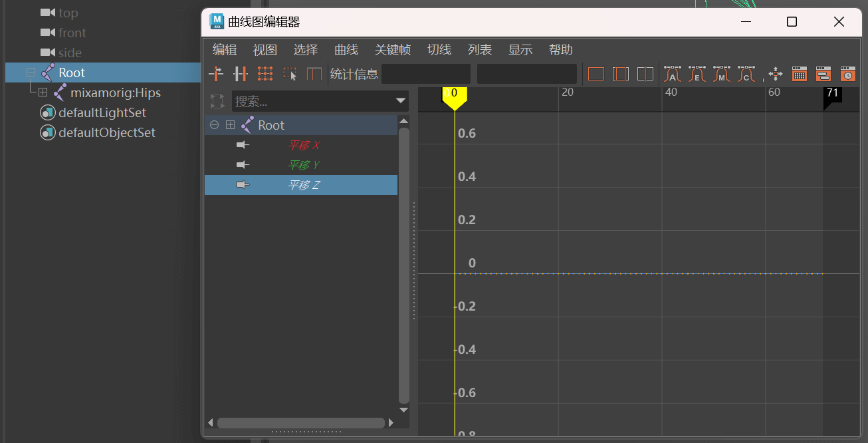868x443 pixels.
Task: Open the 列表 menu
Action: pyautogui.click(x=480, y=50)
